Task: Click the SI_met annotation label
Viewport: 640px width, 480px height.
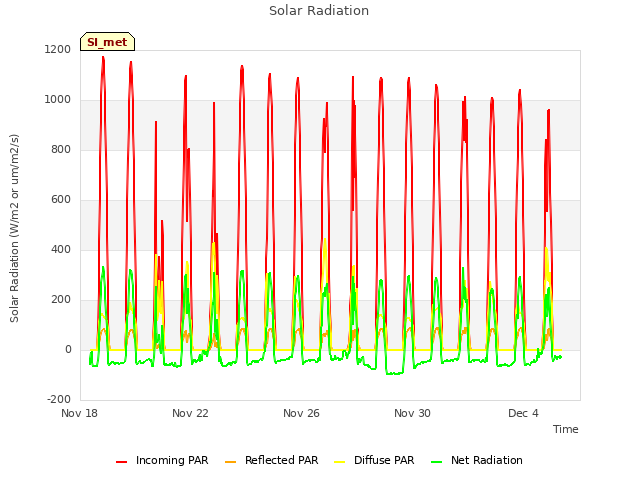Action: tap(107, 42)
